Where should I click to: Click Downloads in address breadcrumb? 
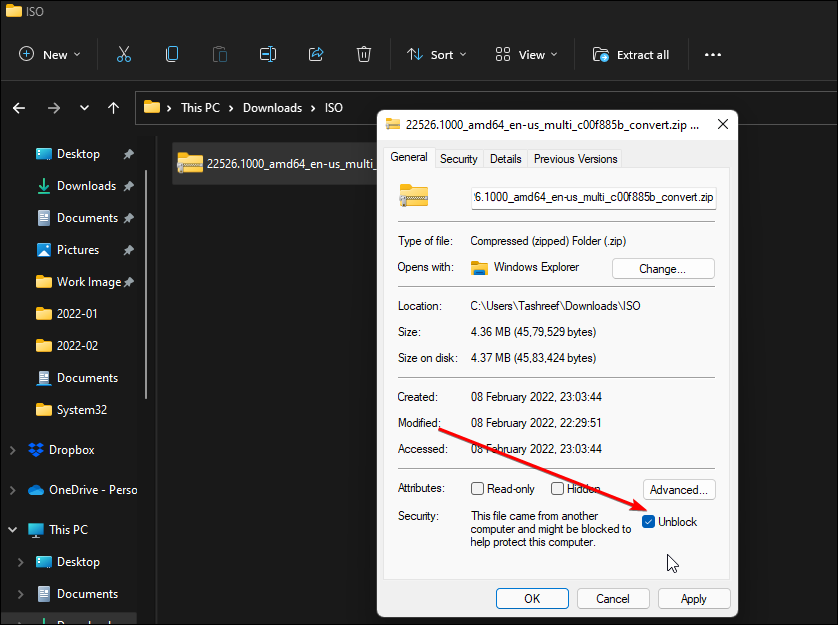[x=273, y=107]
